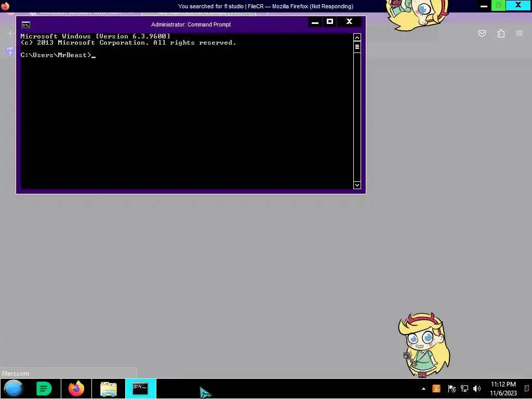Open the green document app on taskbar
This screenshot has width=532, height=399.
coord(44,389)
